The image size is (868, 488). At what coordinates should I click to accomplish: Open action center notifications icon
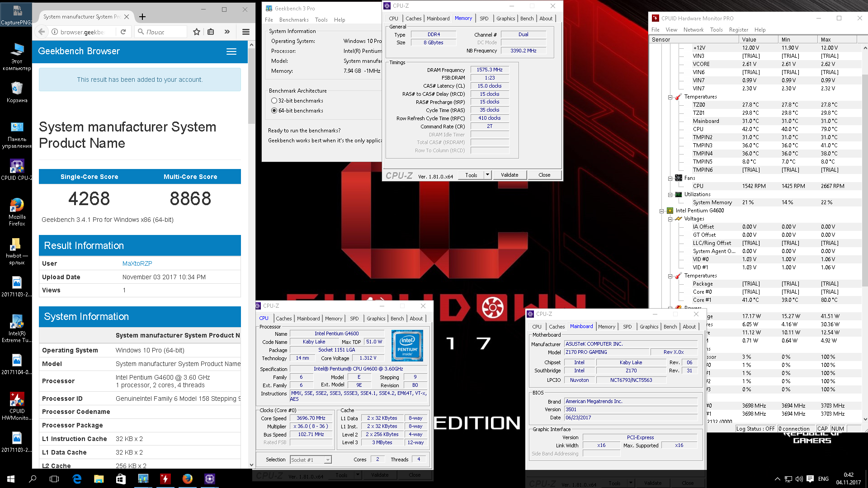[x=810, y=479]
